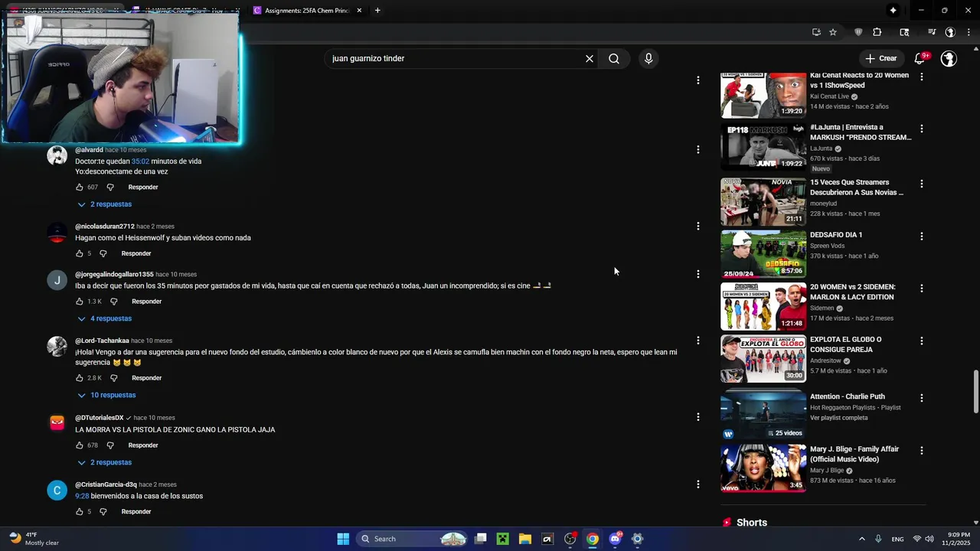Image resolution: width=980 pixels, height=551 pixels.
Task: Click the Gemini sparkle icon in Chrome title bar
Action: click(893, 10)
